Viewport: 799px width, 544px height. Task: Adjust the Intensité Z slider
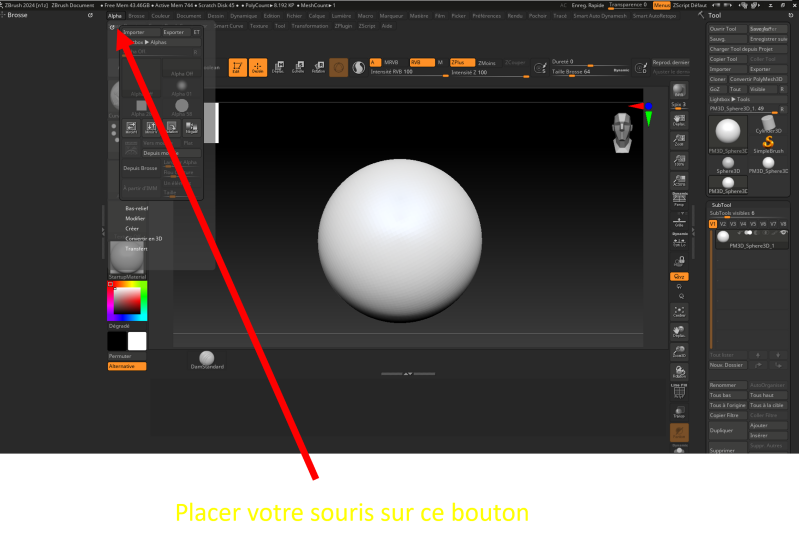click(490, 73)
